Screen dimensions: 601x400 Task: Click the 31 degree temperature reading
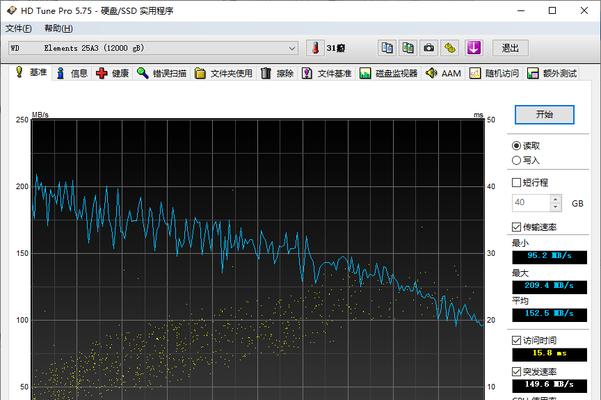pyautogui.click(x=335, y=48)
